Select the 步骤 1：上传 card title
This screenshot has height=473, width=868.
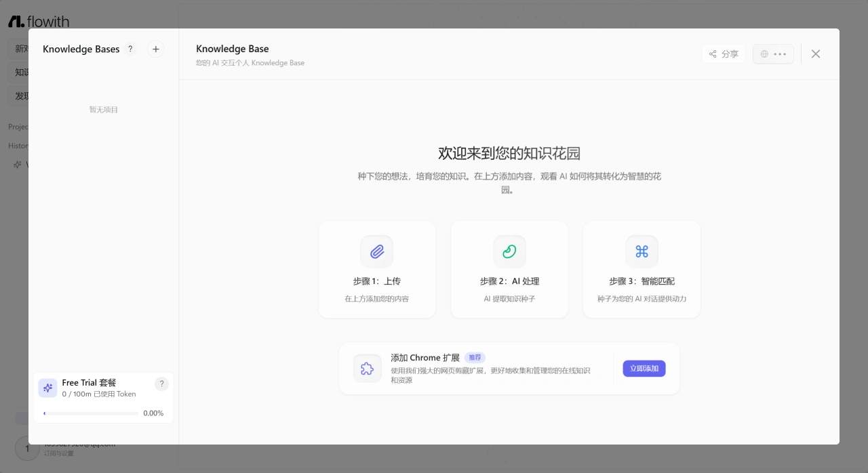(377, 281)
